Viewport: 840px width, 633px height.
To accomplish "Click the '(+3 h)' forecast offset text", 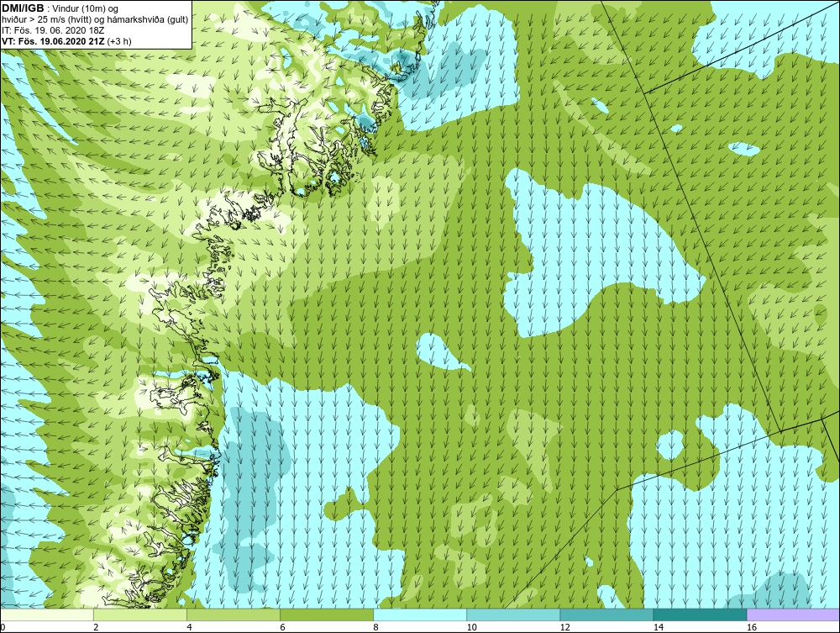I will tap(119, 41).
